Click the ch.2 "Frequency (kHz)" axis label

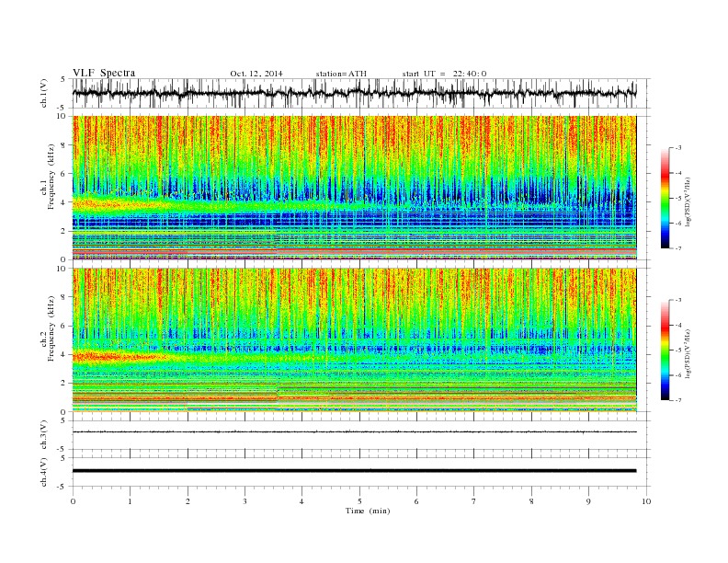(x=51, y=329)
